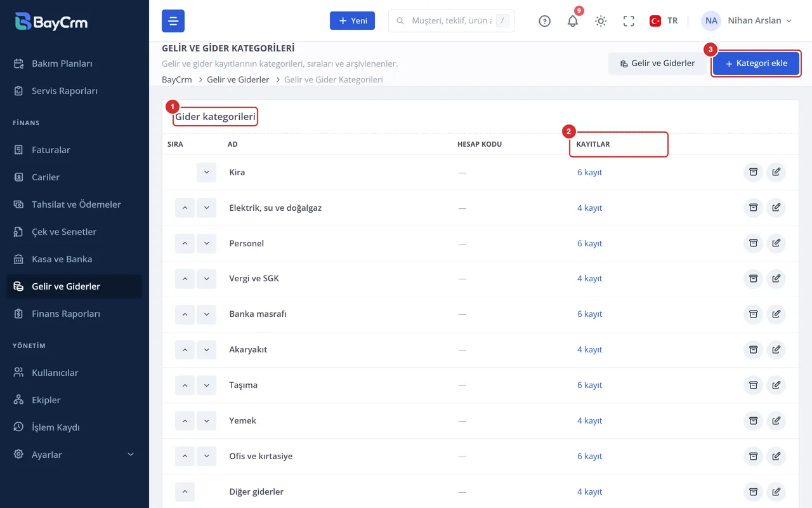Screen dimensions: 812x508
Task: Open the notifications bell
Action: (x=573, y=21)
